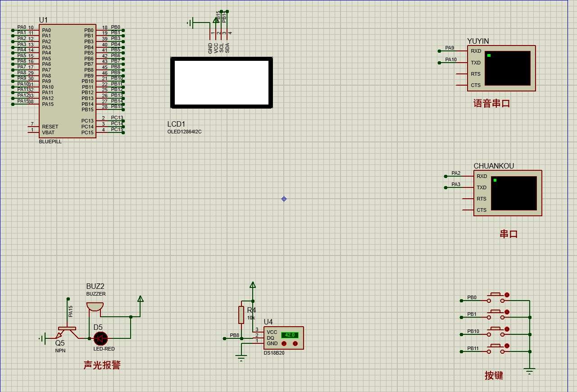Click the left red adjust button on DS18B20
This screenshot has width=577, height=392.
284,343
